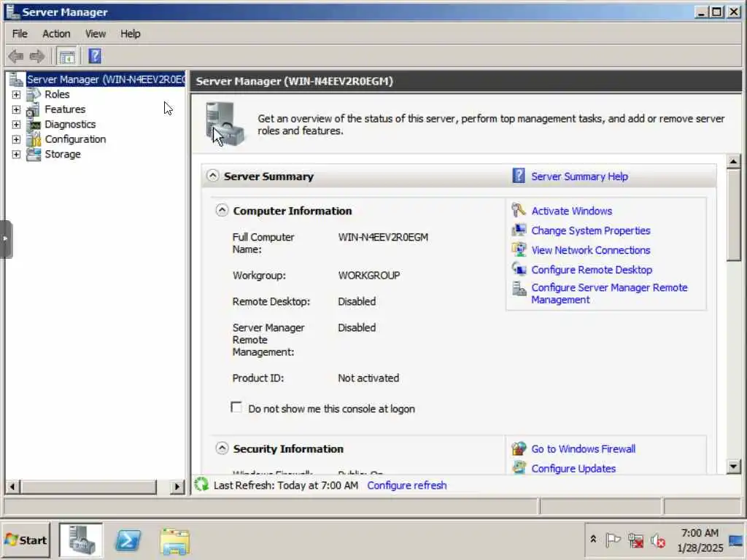The width and height of the screenshot is (747, 560).
Task: Open the File menu
Action: [x=20, y=34]
